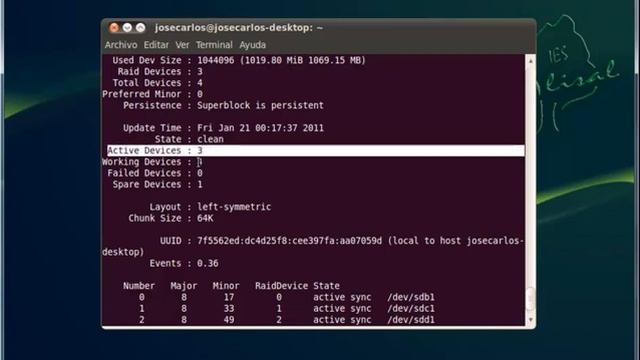Click the 'Minor' column header
This screenshot has width=640, height=360.
(x=226, y=286)
